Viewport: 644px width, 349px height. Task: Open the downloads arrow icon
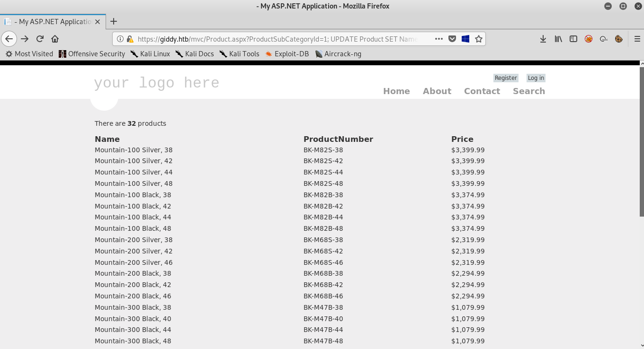543,39
